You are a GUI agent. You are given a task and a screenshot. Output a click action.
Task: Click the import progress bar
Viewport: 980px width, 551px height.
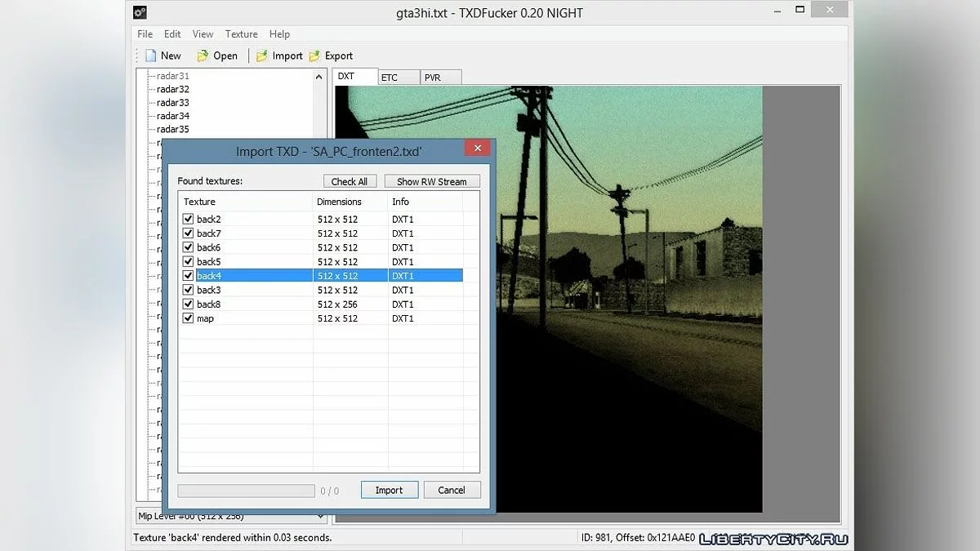coord(246,491)
